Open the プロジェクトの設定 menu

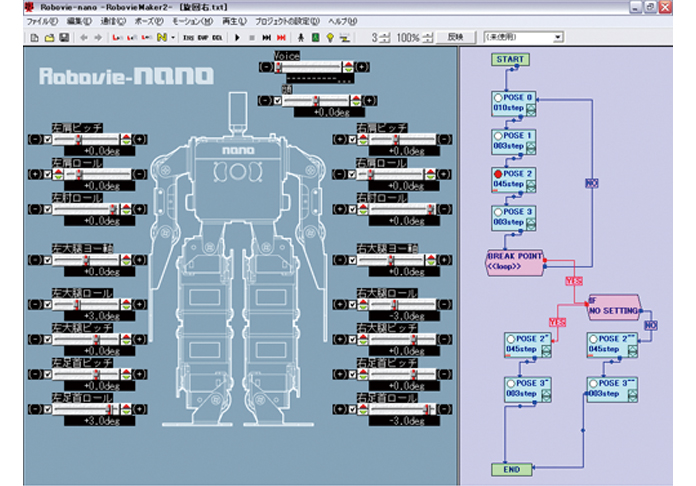287,21
